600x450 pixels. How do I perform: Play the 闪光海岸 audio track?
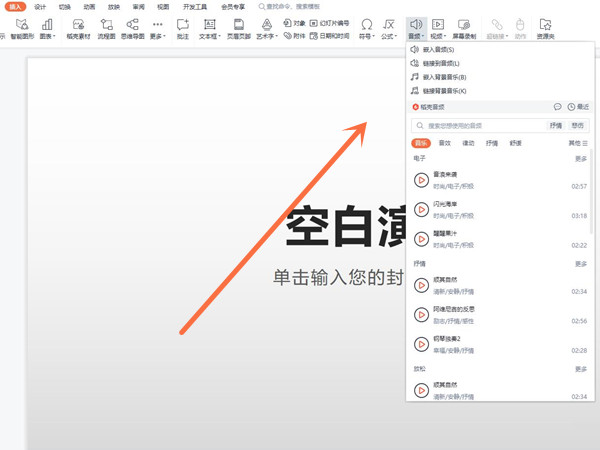click(421, 208)
